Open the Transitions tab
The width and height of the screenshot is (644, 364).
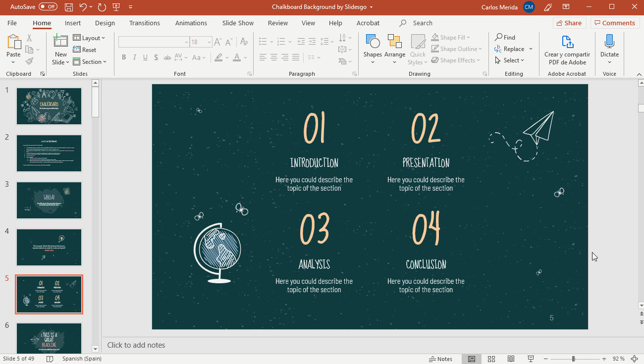point(145,23)
